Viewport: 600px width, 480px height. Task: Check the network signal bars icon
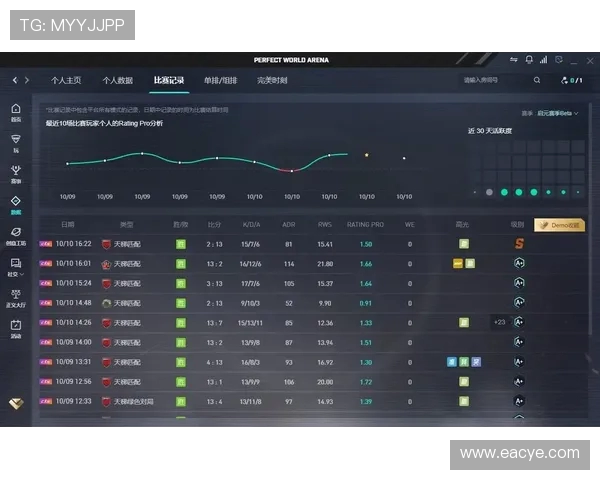(543, 60)
